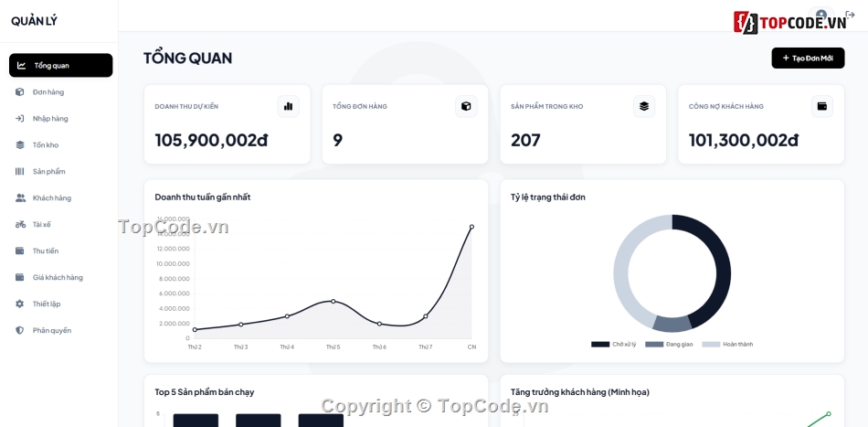Click the TỔNG QUAN page heading
The image size is (868, 427).
tap(187, 59)
